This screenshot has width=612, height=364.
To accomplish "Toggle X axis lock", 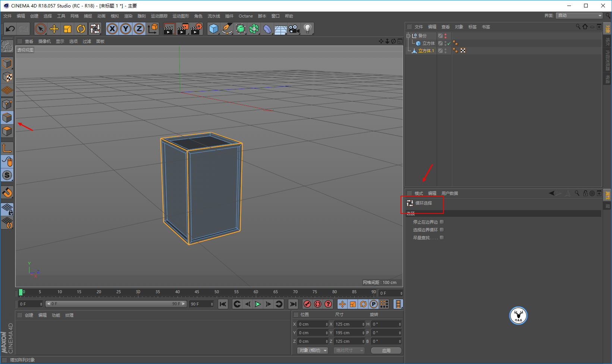I will [112, 29].
